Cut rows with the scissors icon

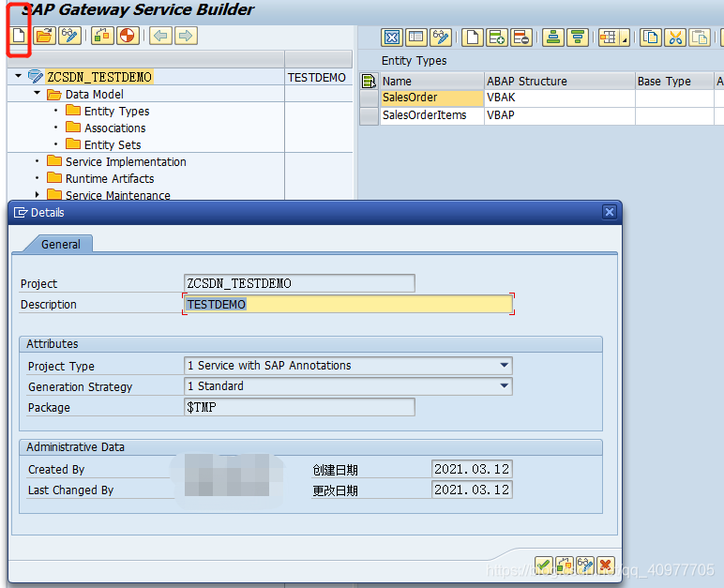[x=675, y=38]
